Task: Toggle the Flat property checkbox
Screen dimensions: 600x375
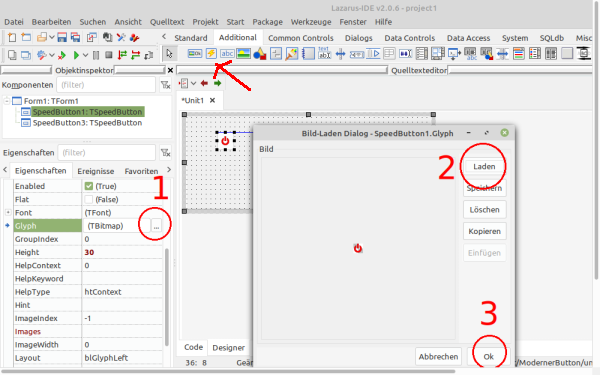Action: pyautogui.click(x=89, y=199)
